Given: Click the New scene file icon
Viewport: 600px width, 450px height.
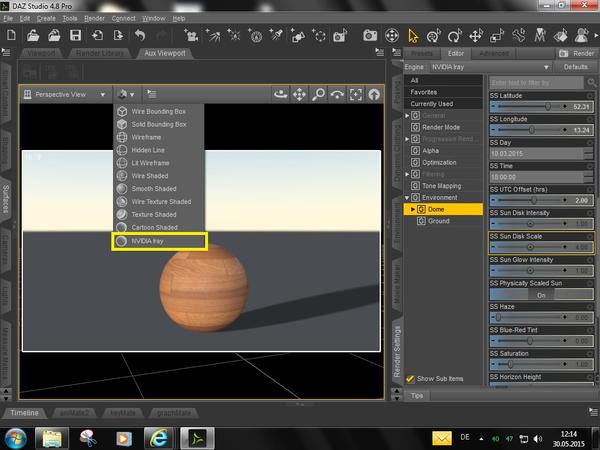Looking at the screenshot, I should [x=11, y=36].
